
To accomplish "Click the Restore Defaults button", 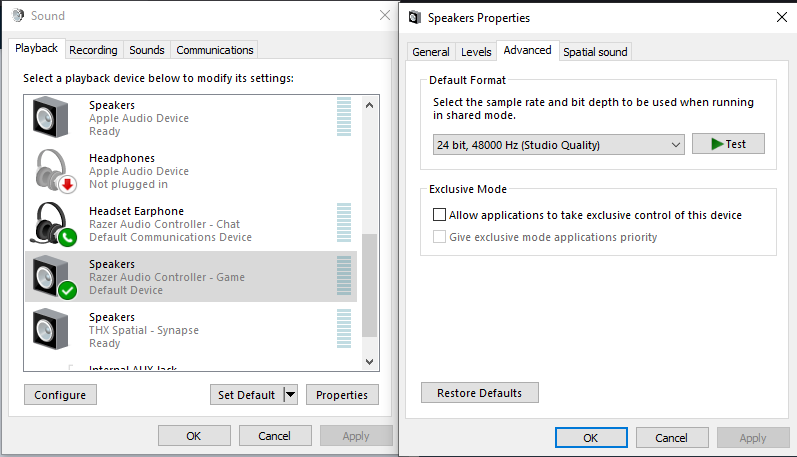I will coord(480,393).
